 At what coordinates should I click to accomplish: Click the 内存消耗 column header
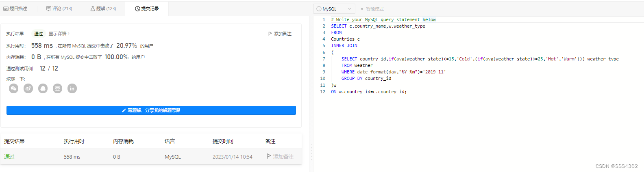point(124,141)
